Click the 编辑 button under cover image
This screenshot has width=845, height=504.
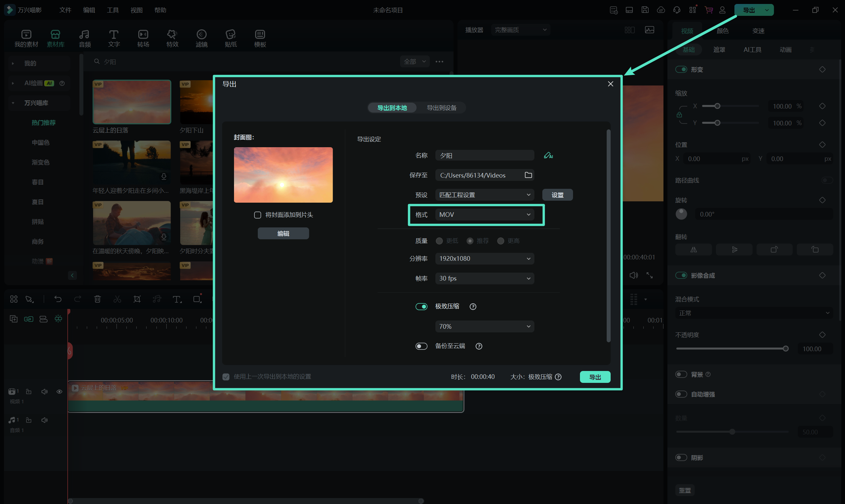[x=283, y=234]
